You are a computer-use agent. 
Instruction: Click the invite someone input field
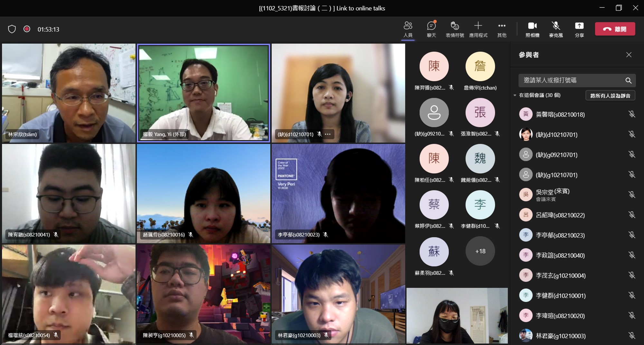[570, 81]
